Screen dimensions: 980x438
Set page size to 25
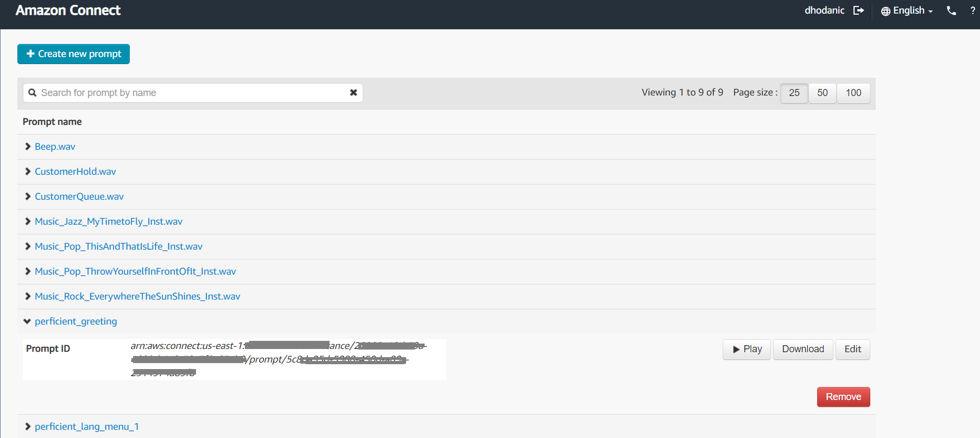pyautogui.click(x=794, y=93)
